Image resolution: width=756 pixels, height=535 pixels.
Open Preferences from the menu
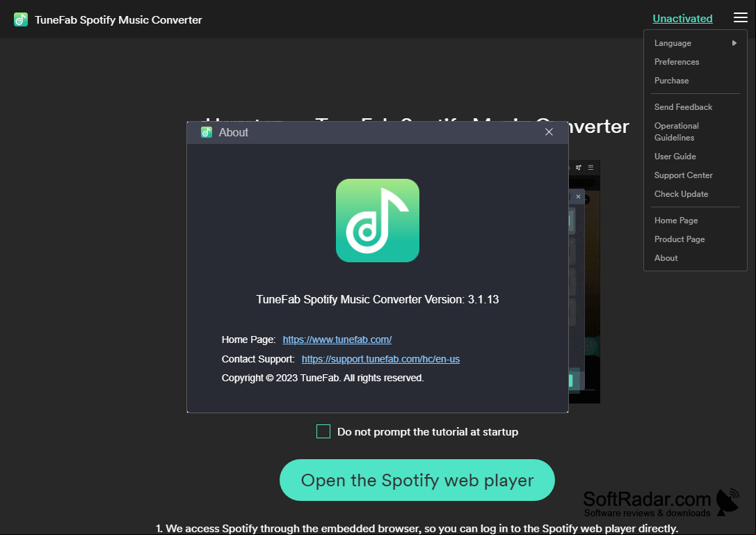(695, 62)
